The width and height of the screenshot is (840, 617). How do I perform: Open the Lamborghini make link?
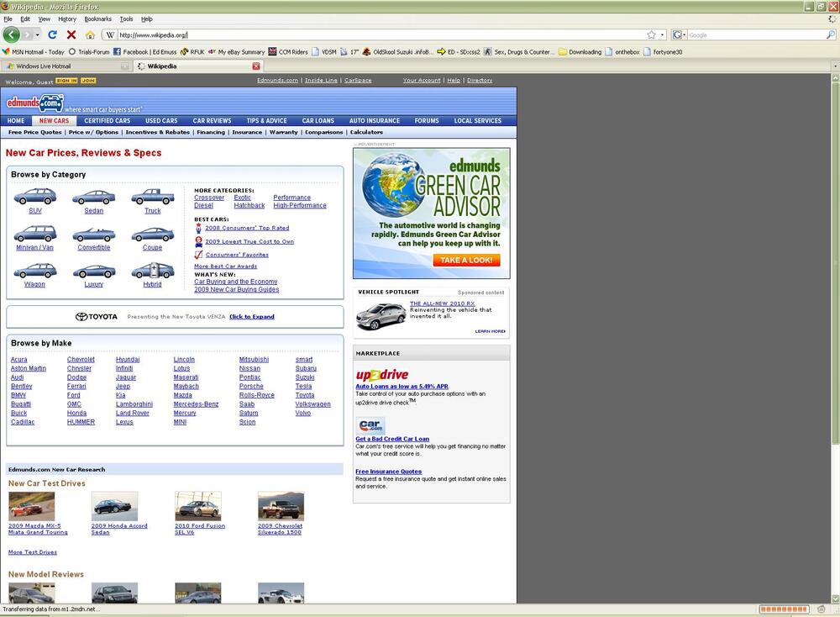(x=134, y=404)
